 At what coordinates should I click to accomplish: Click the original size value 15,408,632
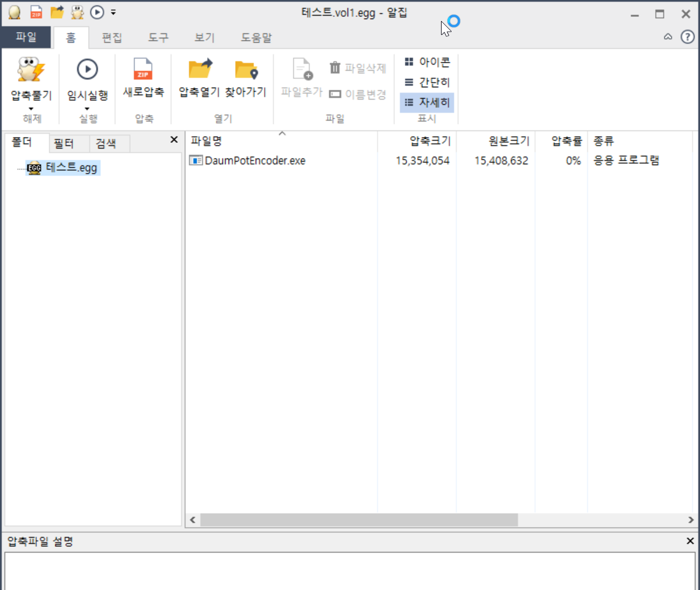(x=502, y=161)
